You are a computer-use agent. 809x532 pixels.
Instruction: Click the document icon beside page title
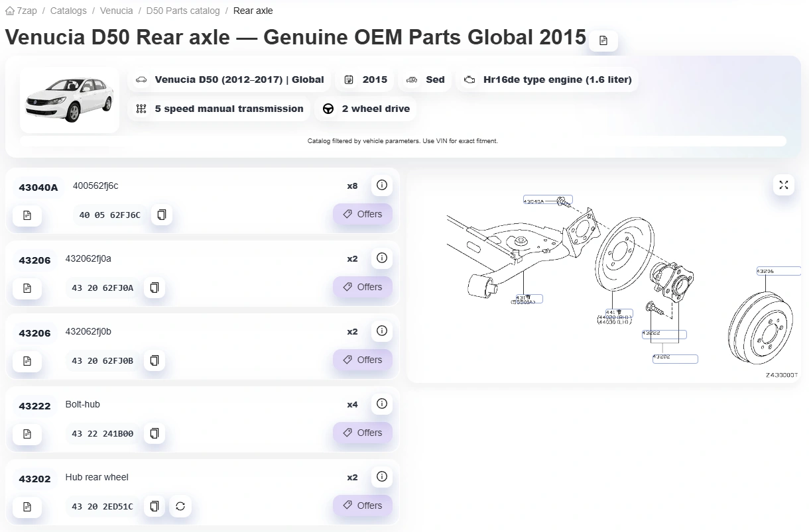coord(603,40)
